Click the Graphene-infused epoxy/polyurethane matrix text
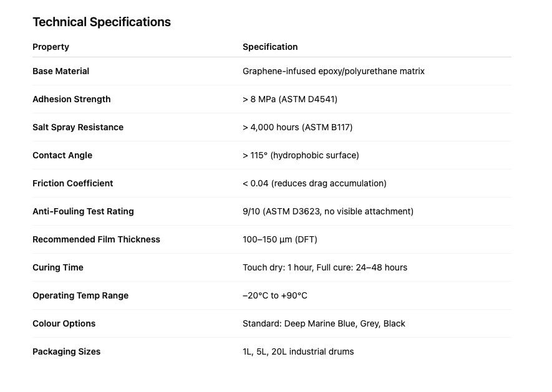Screen dimensions: 552x392 [x=333, y=71]
